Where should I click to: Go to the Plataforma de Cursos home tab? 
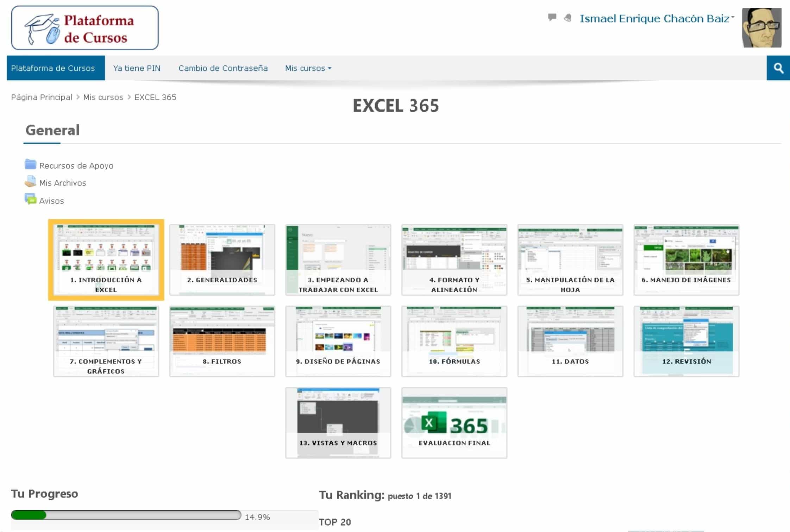point(53,68)
